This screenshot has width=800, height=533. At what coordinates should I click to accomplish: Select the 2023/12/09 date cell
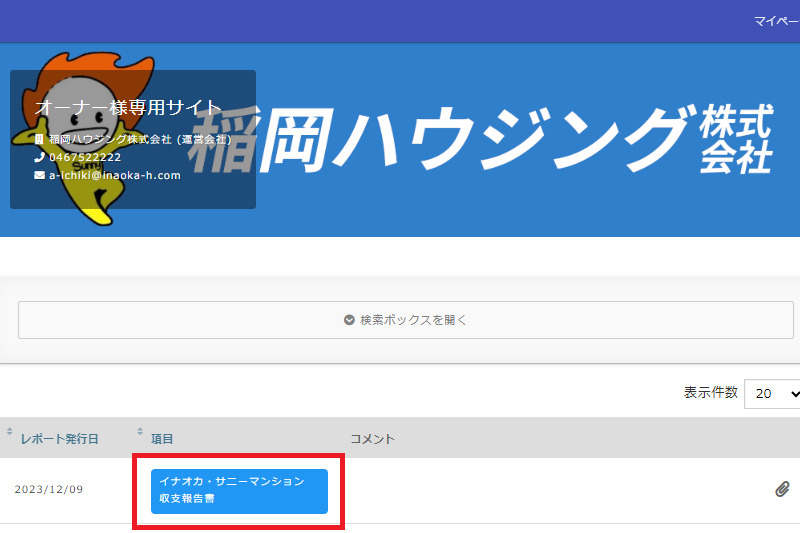49,489
